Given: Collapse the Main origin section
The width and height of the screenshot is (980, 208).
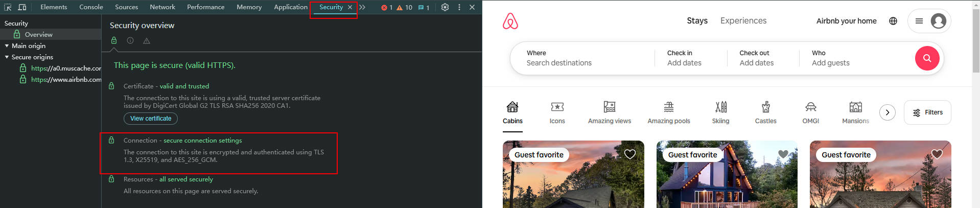Looking at the screenshot, I should click(x=7, y=46).
